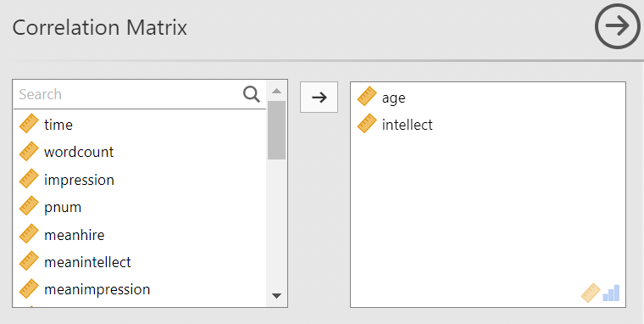Image resolution: width=644 pixels, height=324 pixels.
Task: Move variable with the arrow button
Action: pos(319,97)
